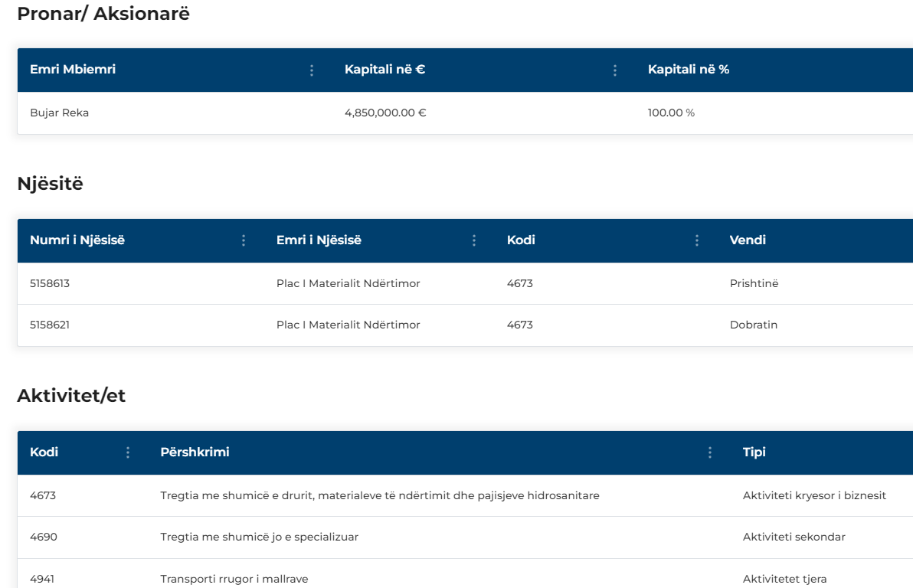
Task: Open column menu for Kapitali në €
Action: 615,70
